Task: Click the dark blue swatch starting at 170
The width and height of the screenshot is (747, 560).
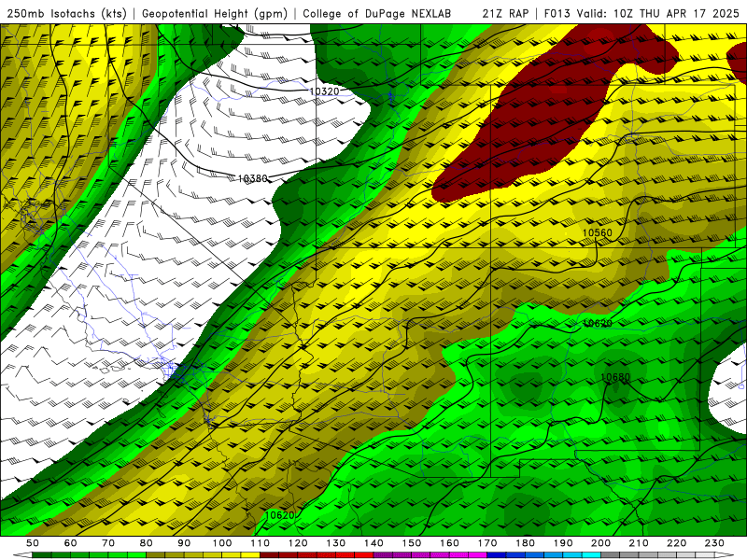Action: click(x=497, y=555)
